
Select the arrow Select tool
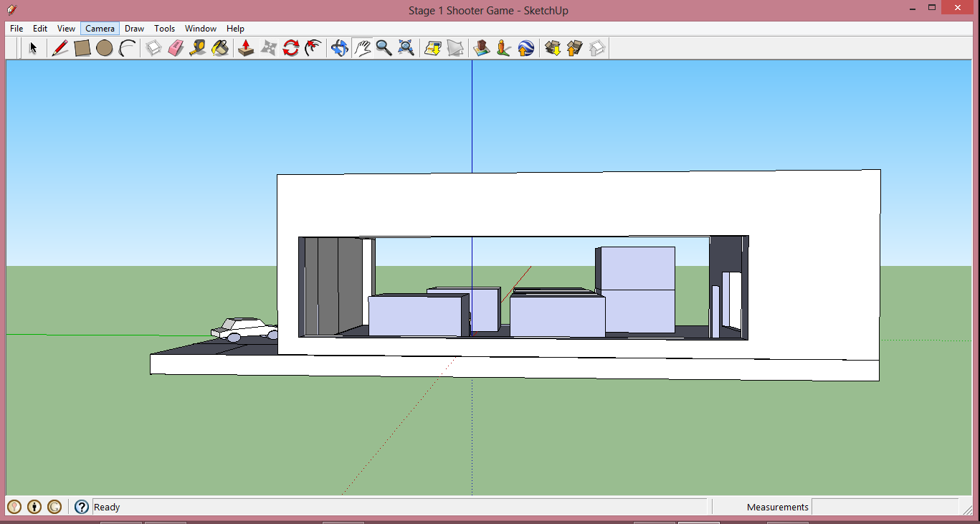[x=32, y=47]
